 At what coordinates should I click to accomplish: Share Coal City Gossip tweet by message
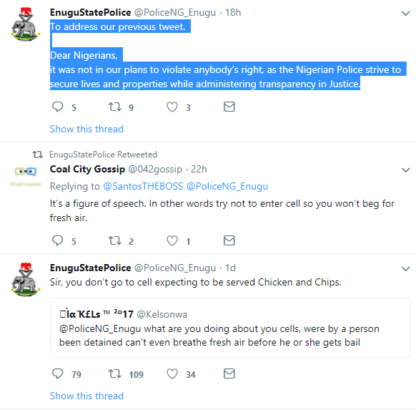[x=229, y=240]
